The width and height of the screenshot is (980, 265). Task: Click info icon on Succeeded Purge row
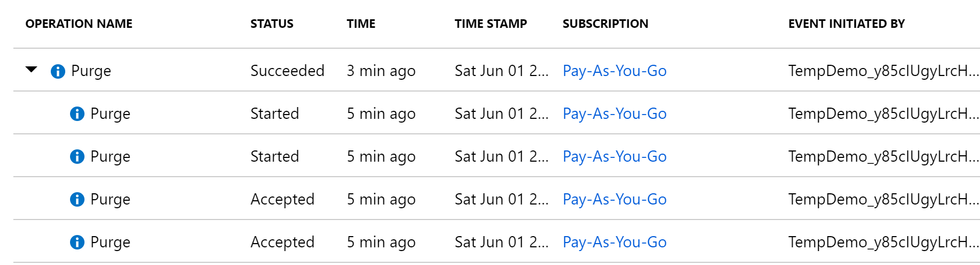click(x=58, y=71)
